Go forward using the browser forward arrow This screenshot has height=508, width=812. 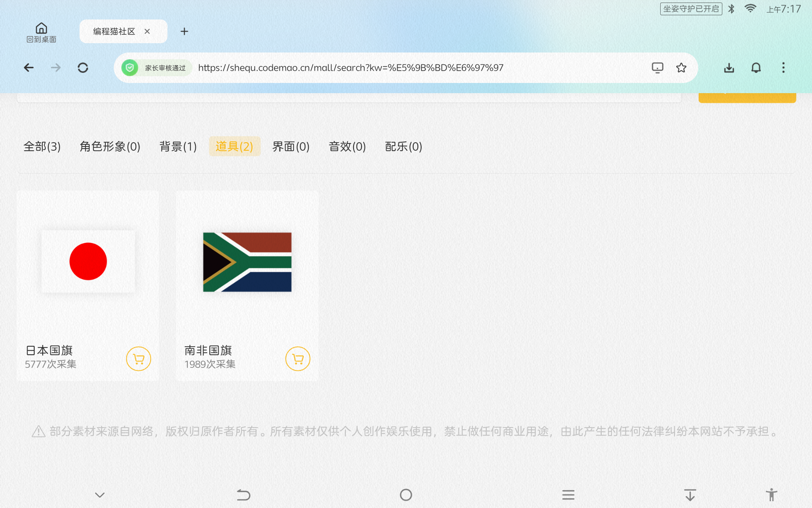click(56, 68)
